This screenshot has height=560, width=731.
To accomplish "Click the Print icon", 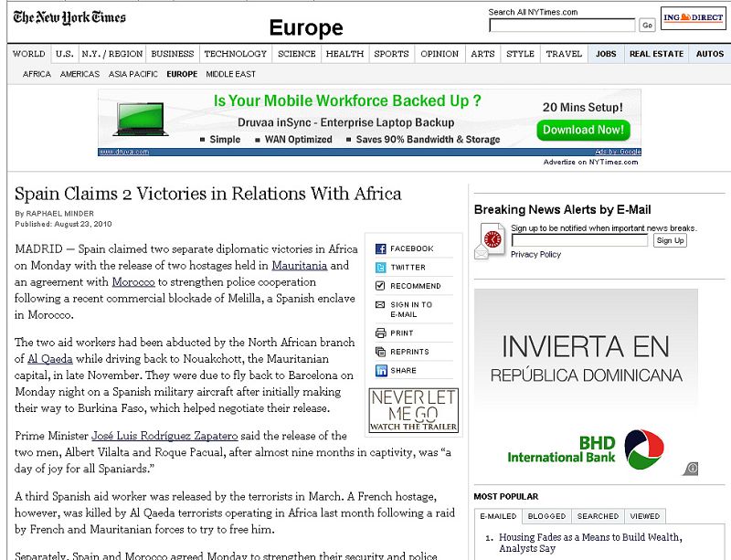I will (381, 333).
